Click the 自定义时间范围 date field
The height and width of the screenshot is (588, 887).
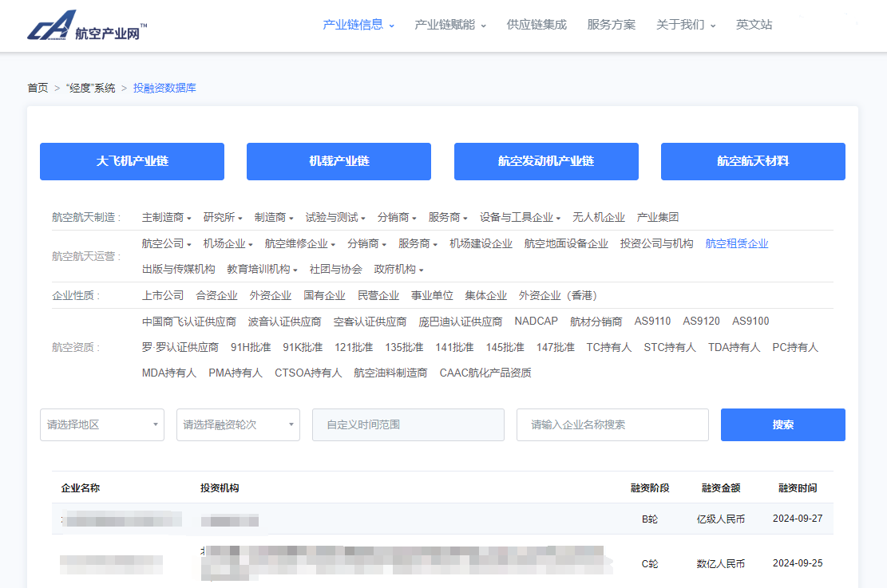point(408,424)
